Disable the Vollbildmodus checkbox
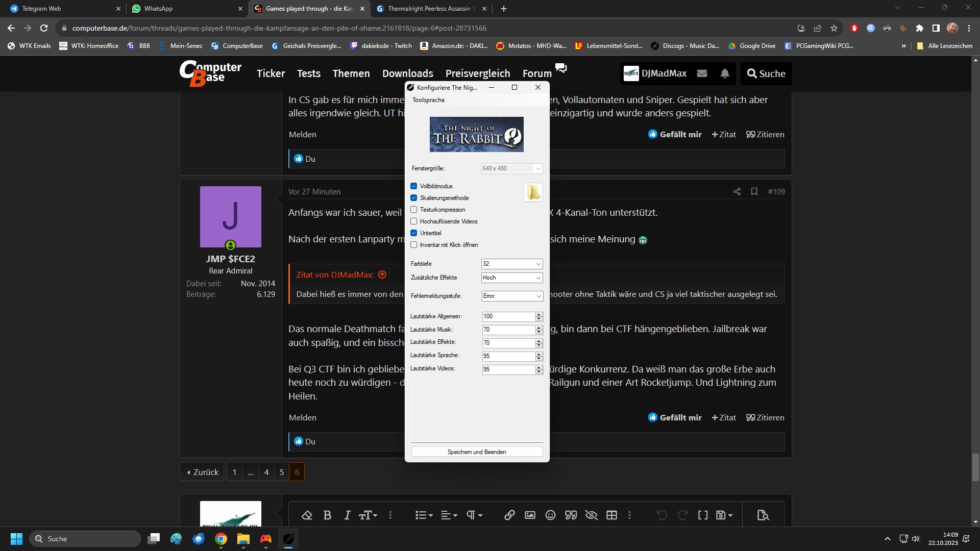Image resolution: width=980 pixels, height=551 pixels. pyautogui.click(x=414, y=186)
